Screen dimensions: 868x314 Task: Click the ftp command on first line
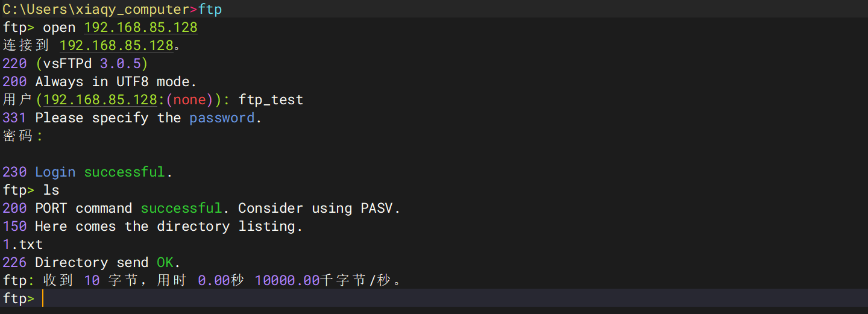coord(210,10)
